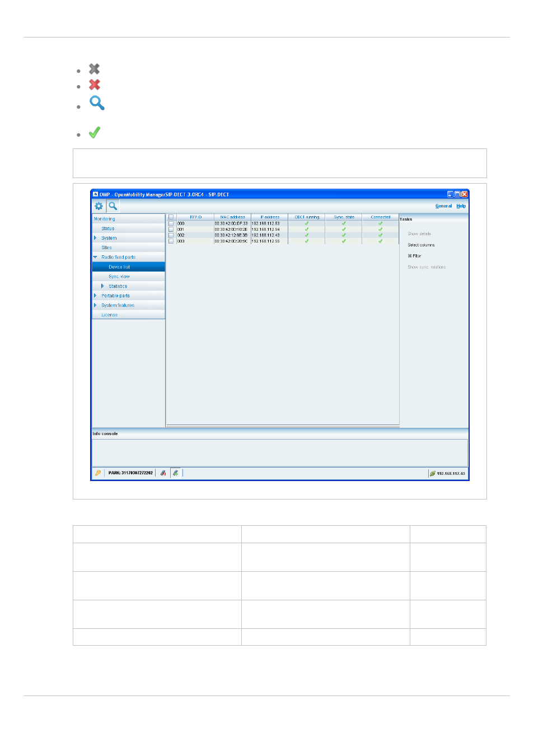Click Show sync. relations task

click(x=427, y=267)
